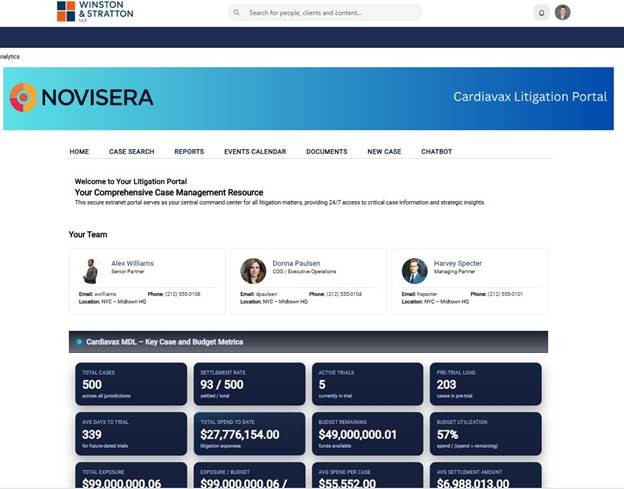Click Donna Paulsen's profile photo

(x=253, y=271)
